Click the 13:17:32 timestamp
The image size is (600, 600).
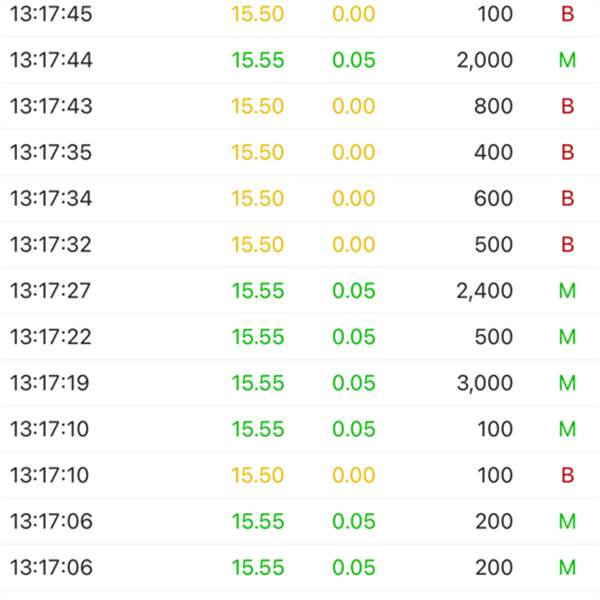coord(50,244)
